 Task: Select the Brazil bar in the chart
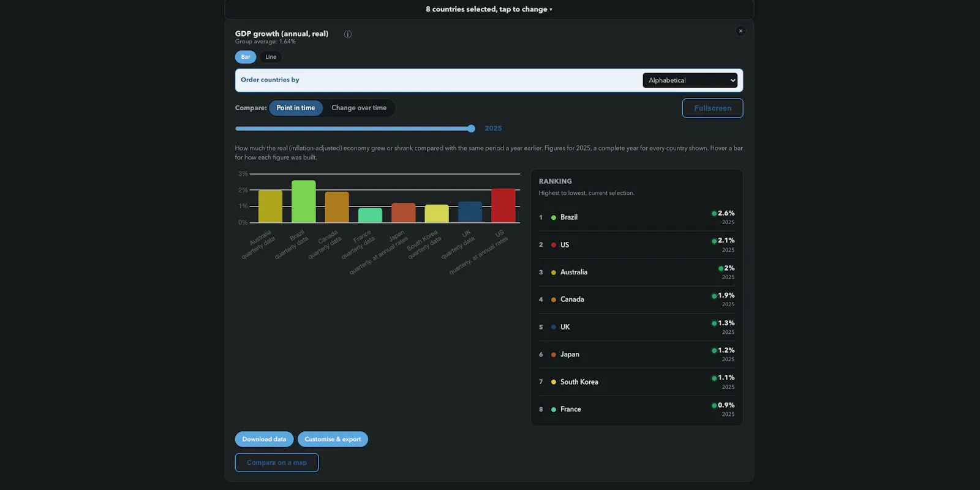(304, 202)
